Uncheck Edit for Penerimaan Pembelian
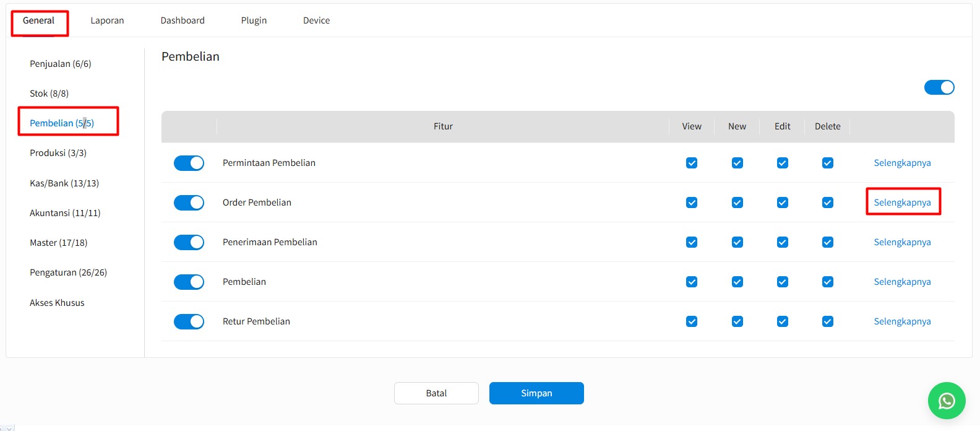 tap(783, 242)
